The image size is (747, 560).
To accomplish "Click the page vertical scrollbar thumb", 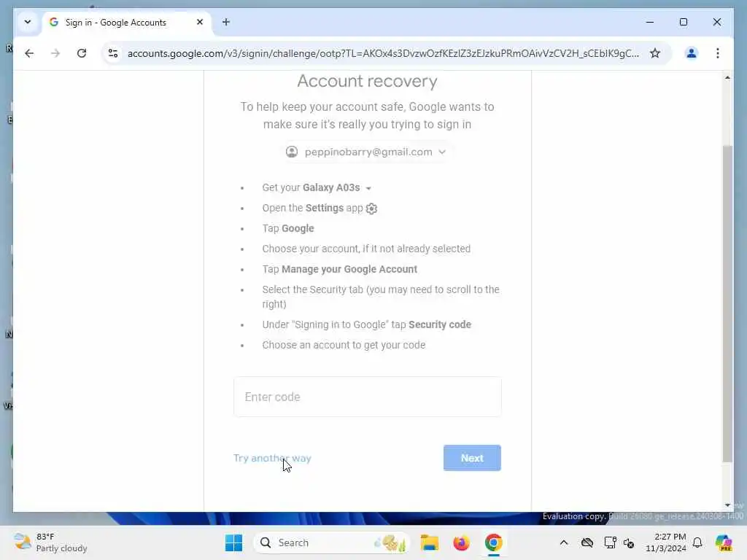I will pyautogui.click(x=727, y=303).
